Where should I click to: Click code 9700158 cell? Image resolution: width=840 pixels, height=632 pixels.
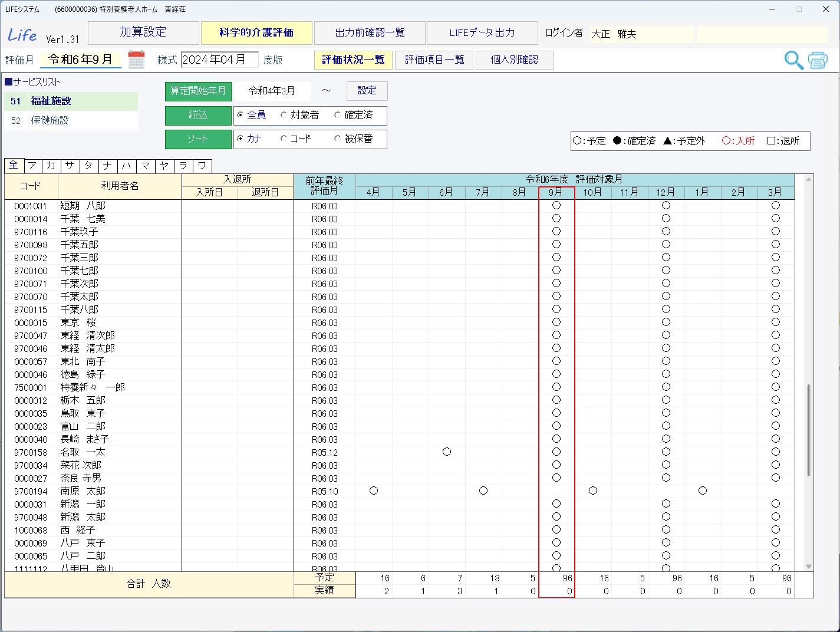31,452
